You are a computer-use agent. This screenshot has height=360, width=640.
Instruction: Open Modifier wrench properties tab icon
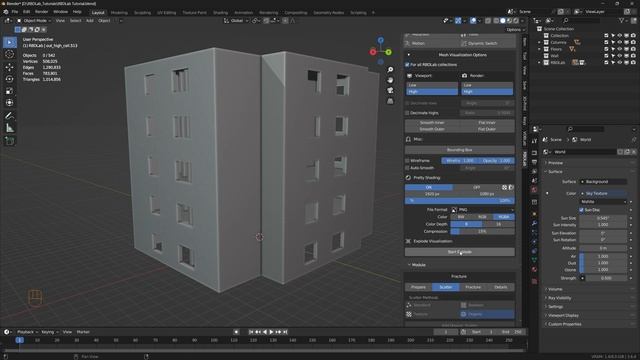click(534, 223)
